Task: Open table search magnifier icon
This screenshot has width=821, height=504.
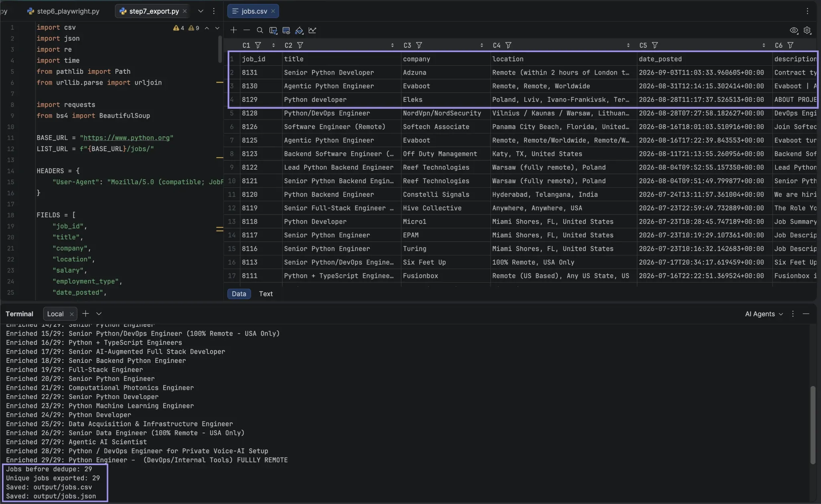Action: [x=260, y=30]
